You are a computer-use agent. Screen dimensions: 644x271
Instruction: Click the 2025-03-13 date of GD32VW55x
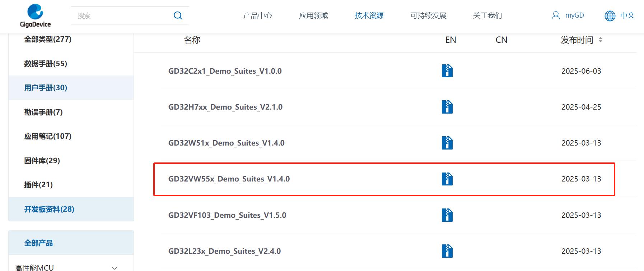581,179
